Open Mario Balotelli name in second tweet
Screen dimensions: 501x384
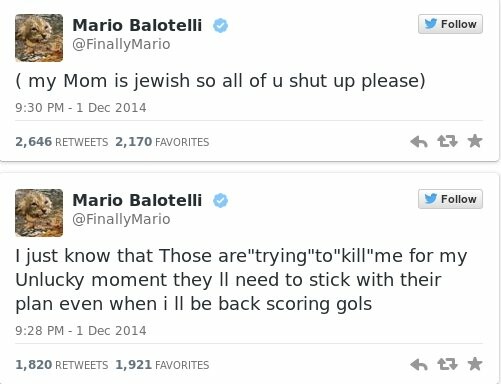pos(137,200)
